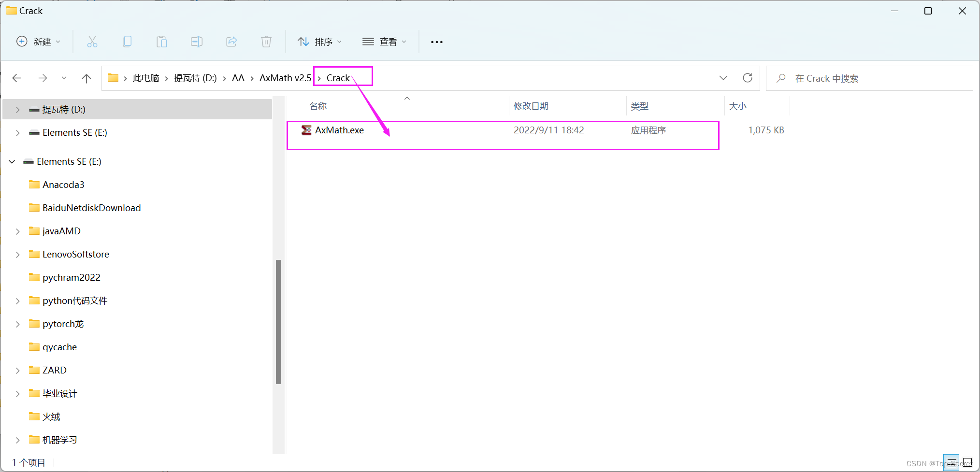Click the Copy icon in toolbar
This screenshot has height=472, width=980.
[x=127, y=42]
